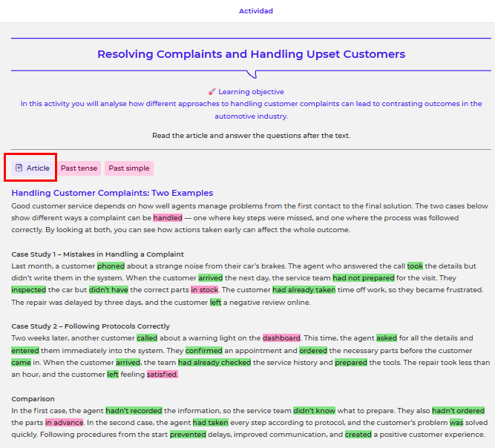
Task: Click the highlighted verb 'inspected'
Action: [29, 290]
